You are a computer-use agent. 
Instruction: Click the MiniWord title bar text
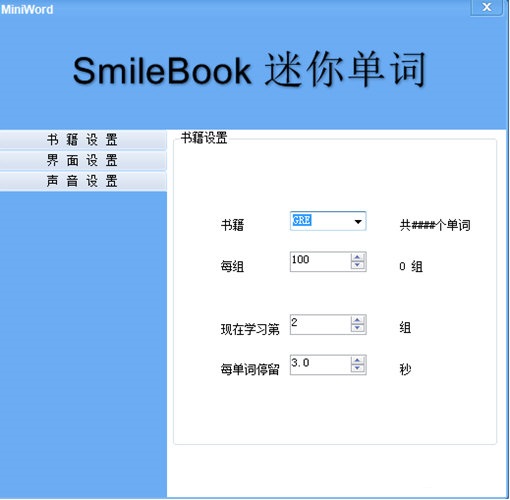pyautogui.click(x=27, y=9)
